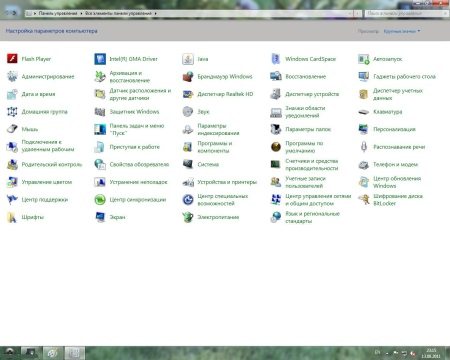The image size is (450, 360).
Task: Open the Шрифты icon
Action: [x=12, y=217]
